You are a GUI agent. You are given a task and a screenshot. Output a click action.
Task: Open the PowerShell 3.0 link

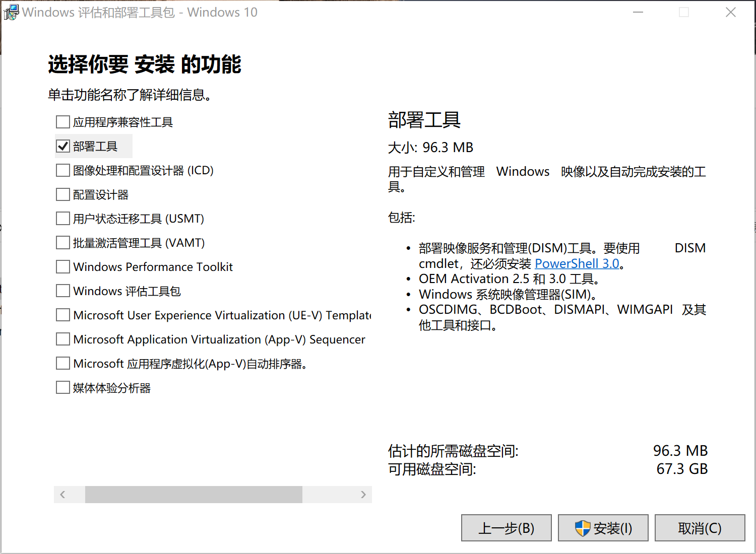click(577, 264)
